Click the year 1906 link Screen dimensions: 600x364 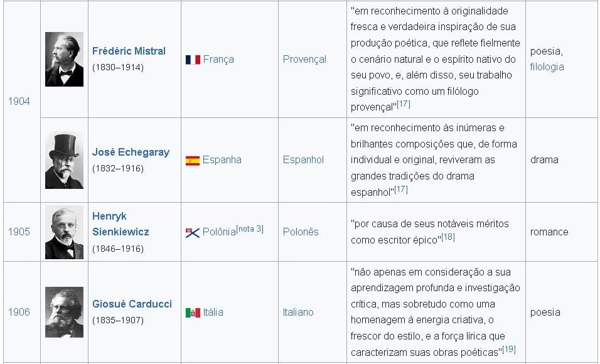tap(19, 312)
